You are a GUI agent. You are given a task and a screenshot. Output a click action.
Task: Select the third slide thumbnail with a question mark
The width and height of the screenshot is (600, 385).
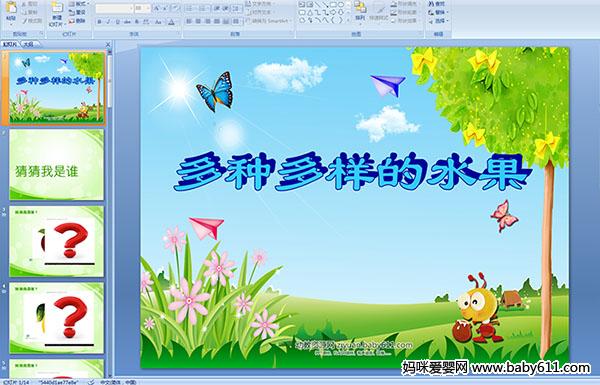[57, 241]
